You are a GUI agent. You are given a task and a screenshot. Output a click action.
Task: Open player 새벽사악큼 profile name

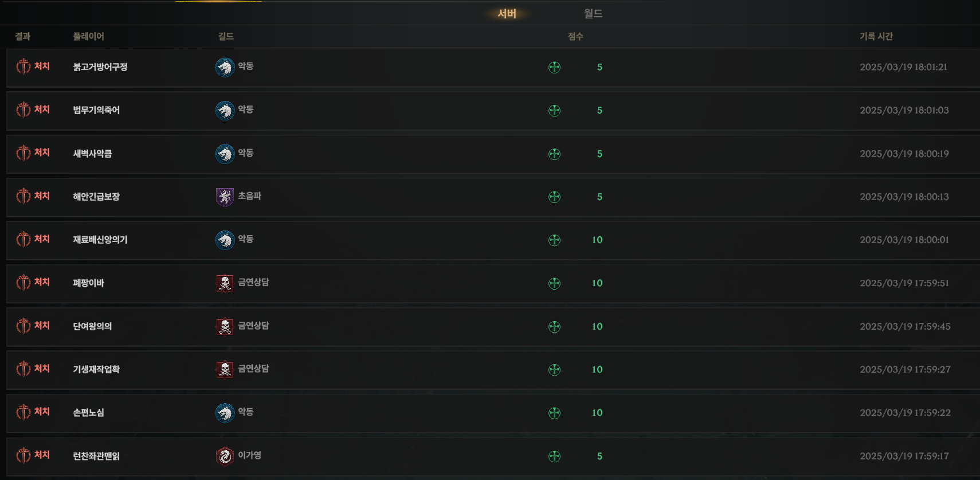point(92,153)
